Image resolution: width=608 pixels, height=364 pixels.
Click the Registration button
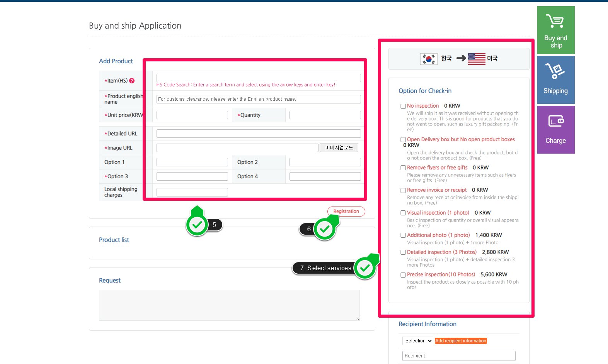[x=346, y=212]
